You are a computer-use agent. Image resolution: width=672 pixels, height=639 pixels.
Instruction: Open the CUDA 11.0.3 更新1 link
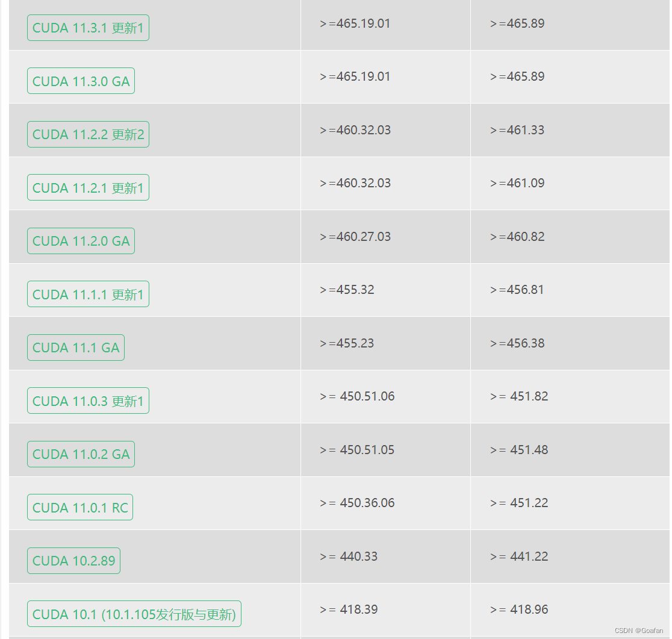click(88, 401)
